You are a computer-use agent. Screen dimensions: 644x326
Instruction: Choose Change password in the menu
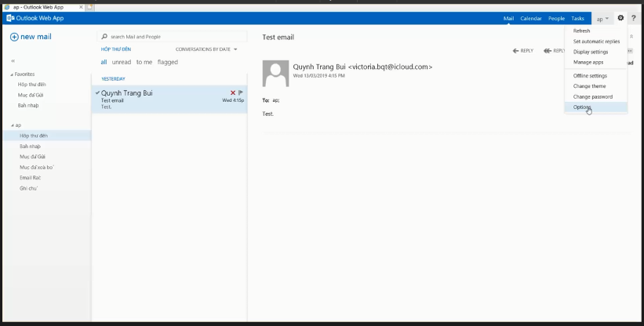point(593,96)
